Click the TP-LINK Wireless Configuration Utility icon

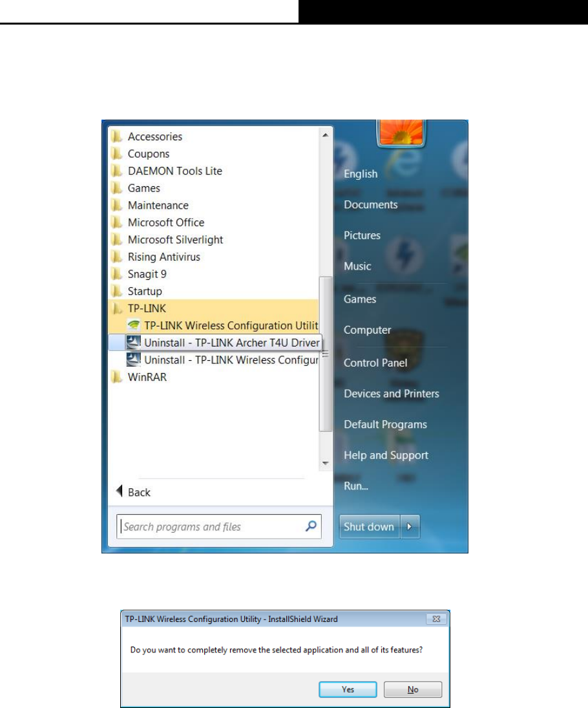[x=133, y=325]
